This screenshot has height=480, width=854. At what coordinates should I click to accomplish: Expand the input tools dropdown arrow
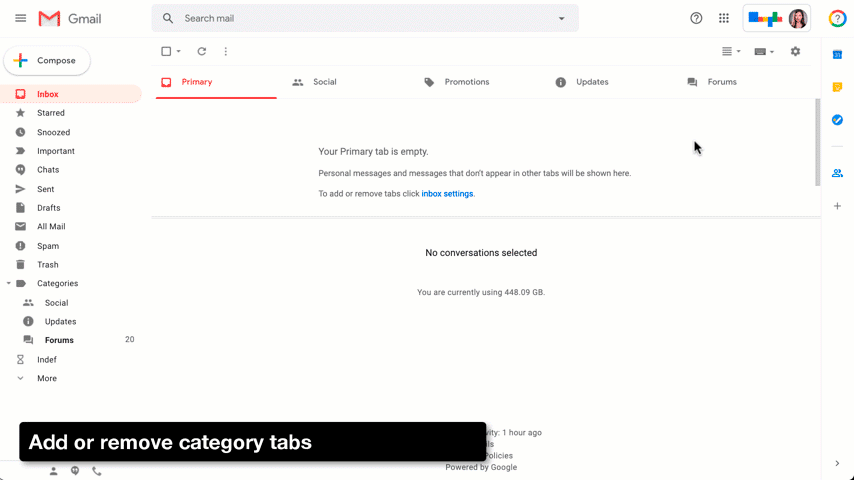[772, 52]
